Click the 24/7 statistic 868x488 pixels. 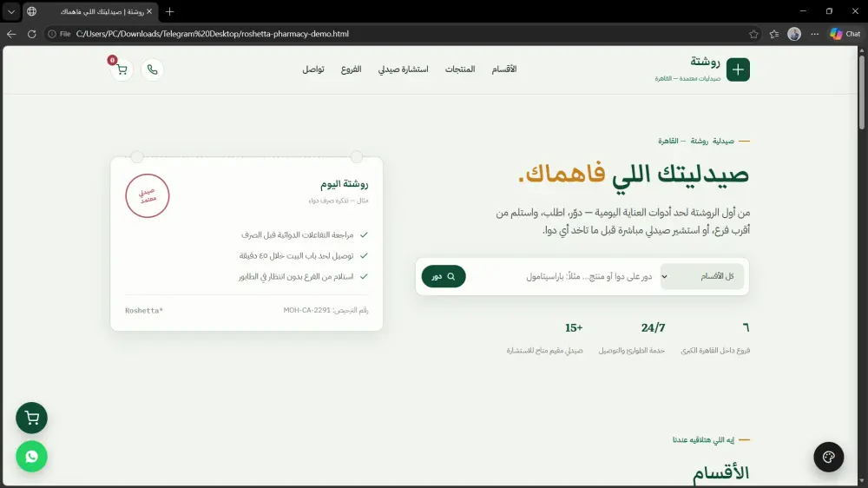tap(654, 328)
